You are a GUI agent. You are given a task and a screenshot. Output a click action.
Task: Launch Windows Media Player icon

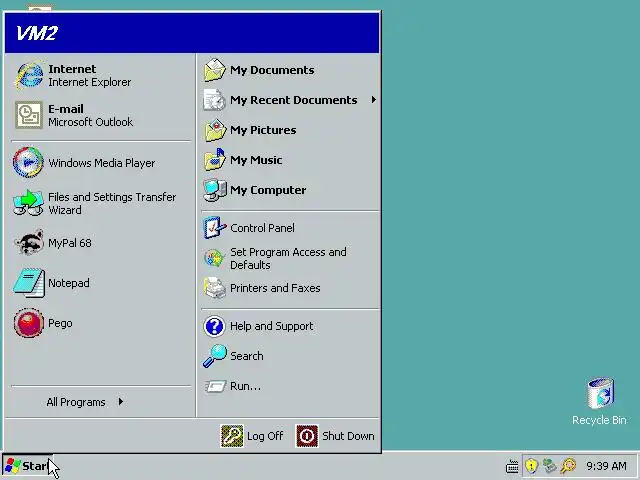click(x=28, y=162)
